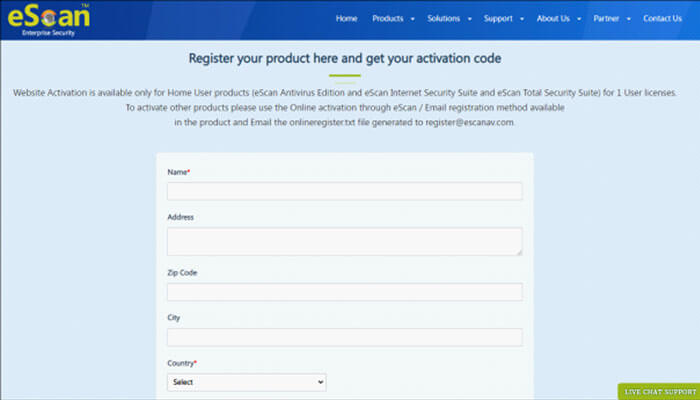The width and height of the screenshot is (700, 400).
Task: Click the eScan Enterprise Security logo
Action: pos(49,19)
